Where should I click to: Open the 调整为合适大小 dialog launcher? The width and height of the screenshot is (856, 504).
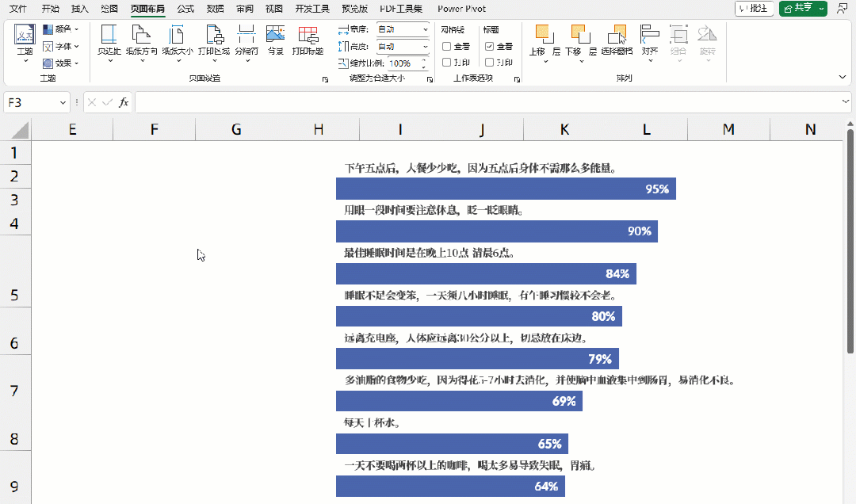pos(430,80)
